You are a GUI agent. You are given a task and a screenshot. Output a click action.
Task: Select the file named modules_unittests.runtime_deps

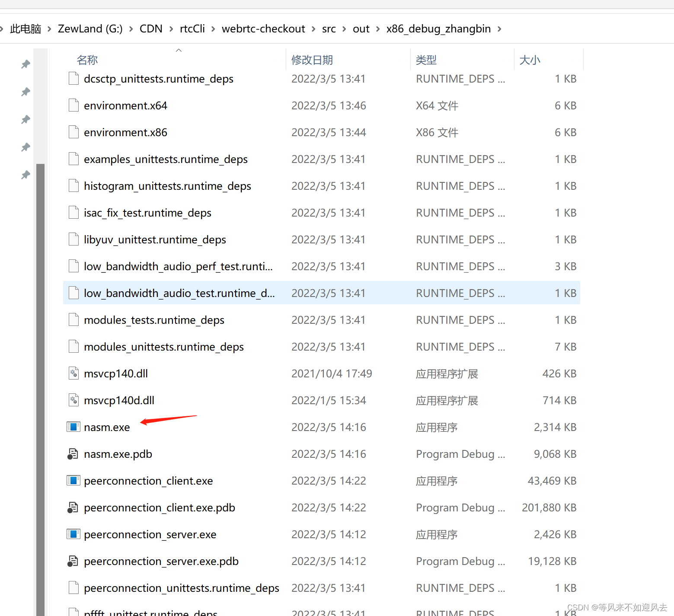click(x=164, y=347)
